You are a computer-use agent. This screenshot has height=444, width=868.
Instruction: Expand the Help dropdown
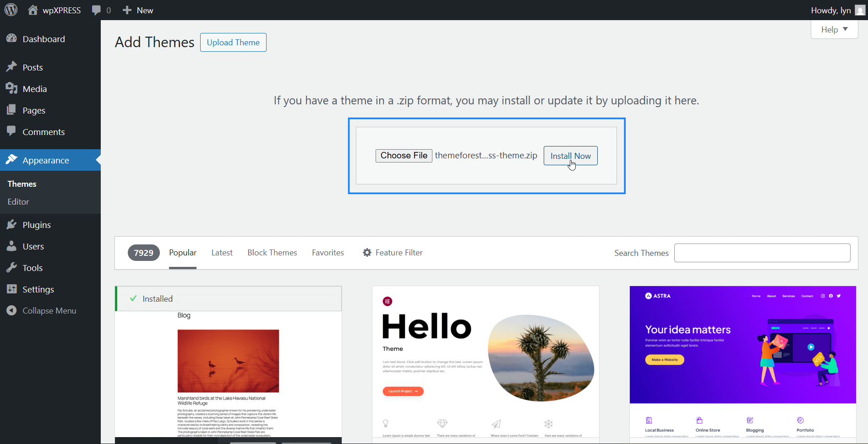833,29
